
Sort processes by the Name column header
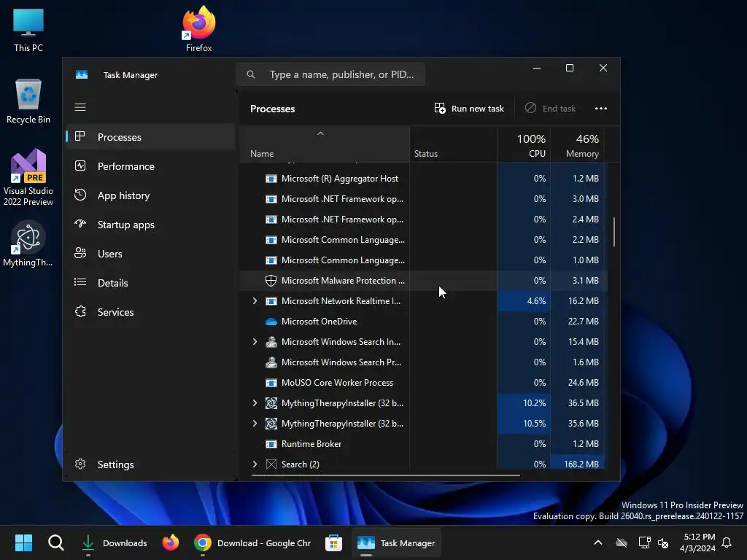point(324,144)
